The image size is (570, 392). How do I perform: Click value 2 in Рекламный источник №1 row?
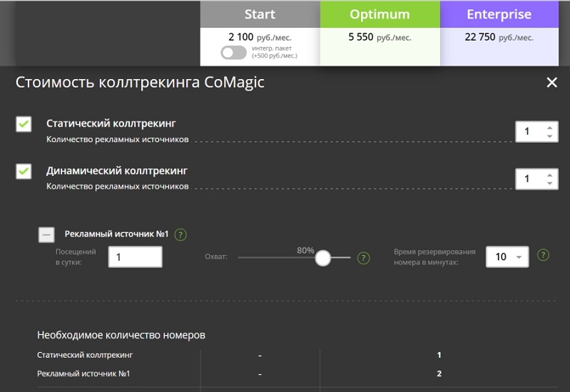point(439,373)
